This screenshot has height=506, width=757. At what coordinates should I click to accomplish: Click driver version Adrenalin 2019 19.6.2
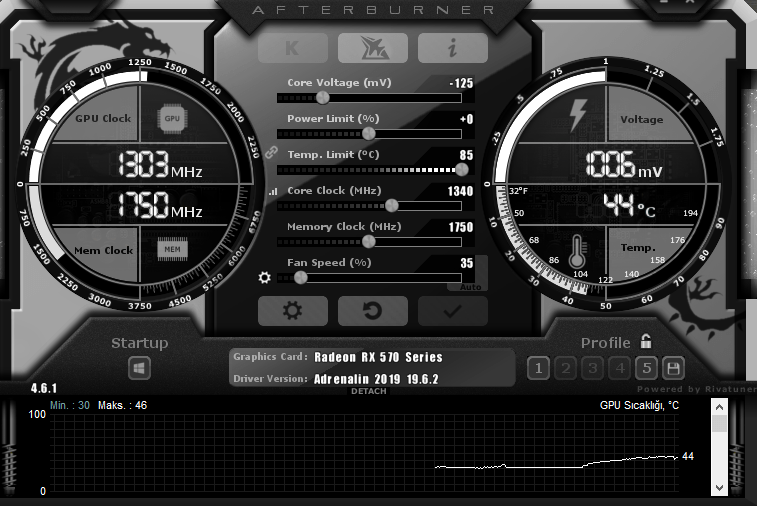[376, 379]
